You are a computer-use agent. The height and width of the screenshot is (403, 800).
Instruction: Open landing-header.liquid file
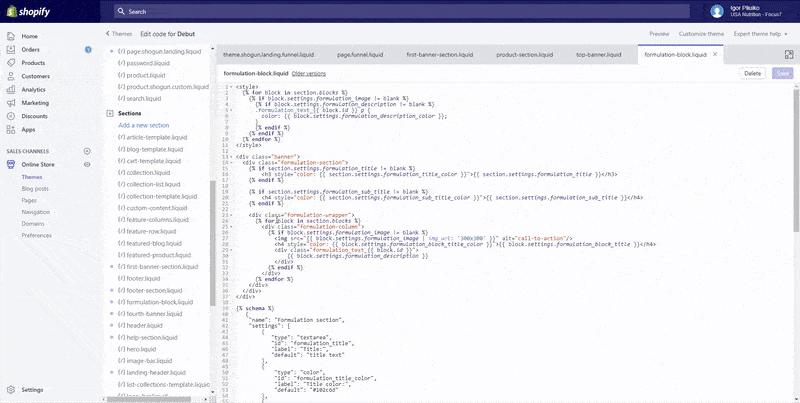pyautogui.click(x=152, y=372)
